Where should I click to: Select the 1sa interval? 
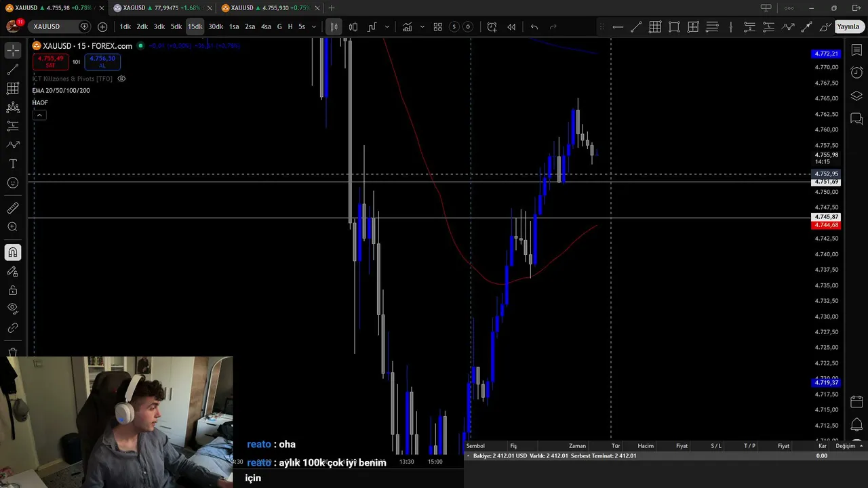pos(234,26)
